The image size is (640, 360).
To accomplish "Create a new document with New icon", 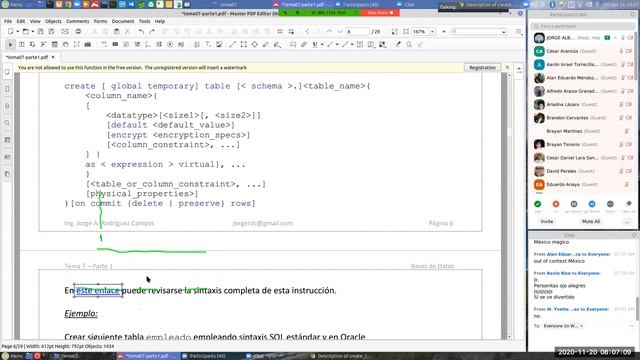I will tap(11, 31).
